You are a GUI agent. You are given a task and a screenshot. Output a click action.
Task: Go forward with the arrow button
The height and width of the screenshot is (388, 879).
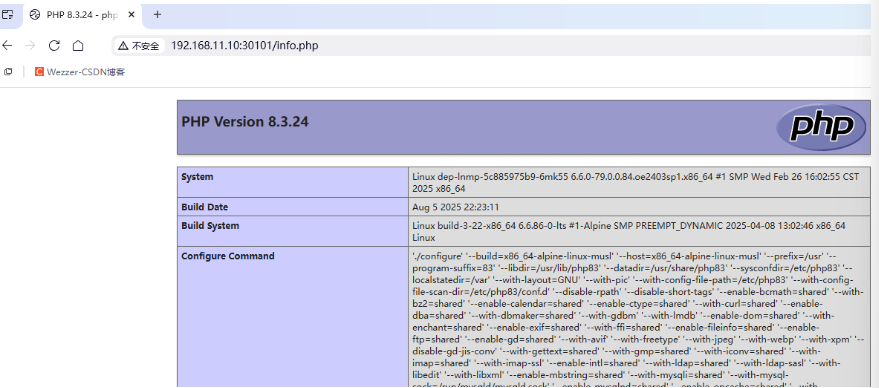31,45
